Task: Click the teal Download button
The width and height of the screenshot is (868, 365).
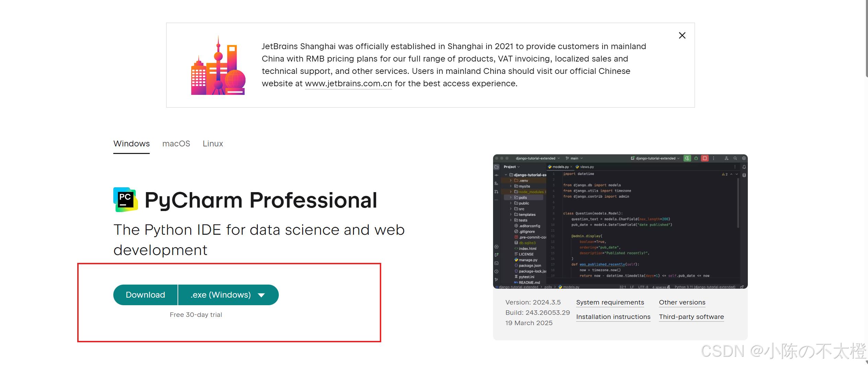Action: (145, 295)
